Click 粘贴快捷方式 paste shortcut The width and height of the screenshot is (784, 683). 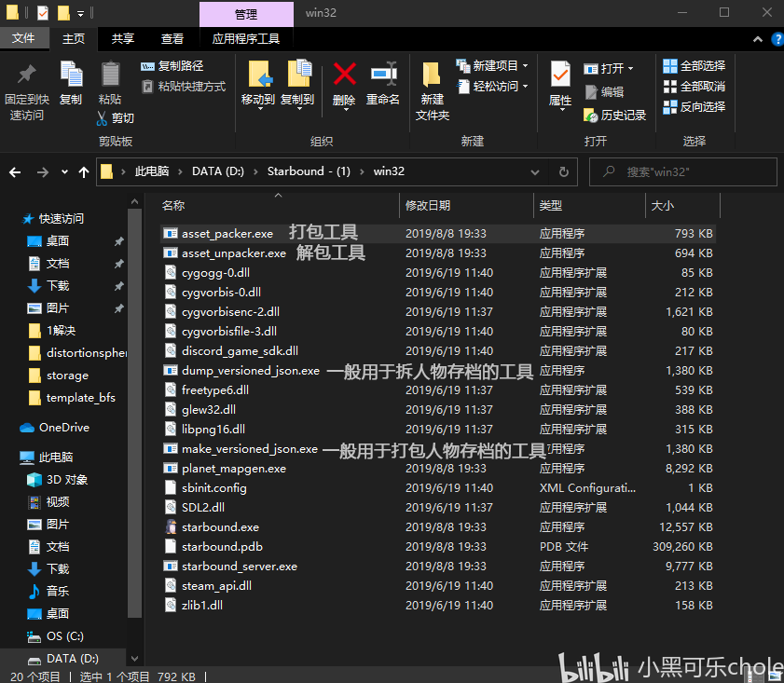[x=184, y=87]
